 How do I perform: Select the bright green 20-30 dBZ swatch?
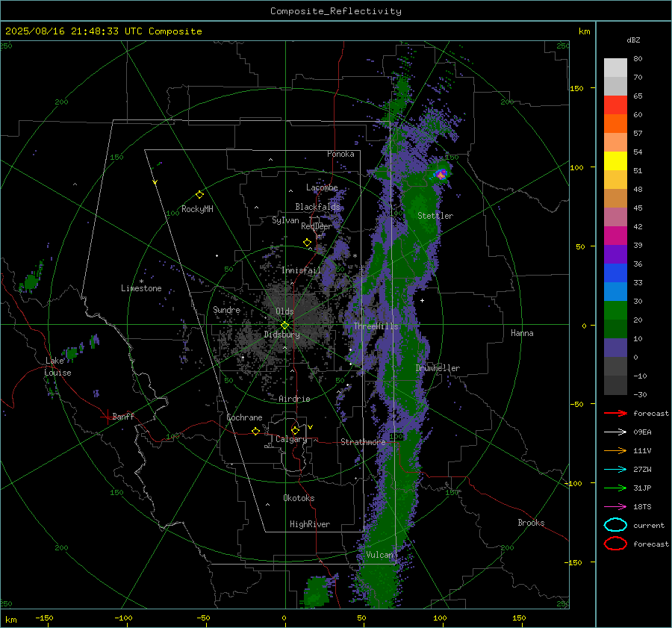pyautogui.click(x=615, y=311)
